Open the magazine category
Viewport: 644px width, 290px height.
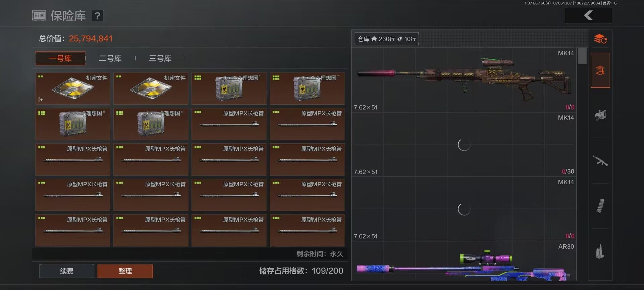tap(600, 206)
